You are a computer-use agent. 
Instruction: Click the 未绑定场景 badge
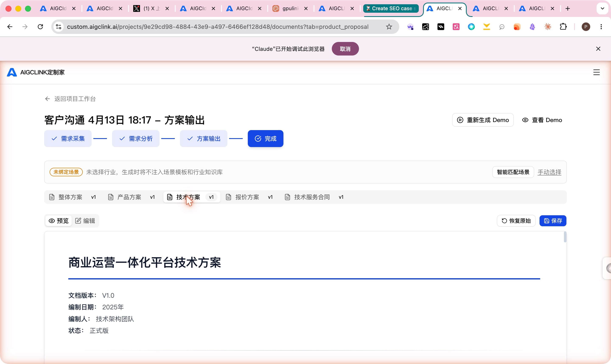click(66, 172)
